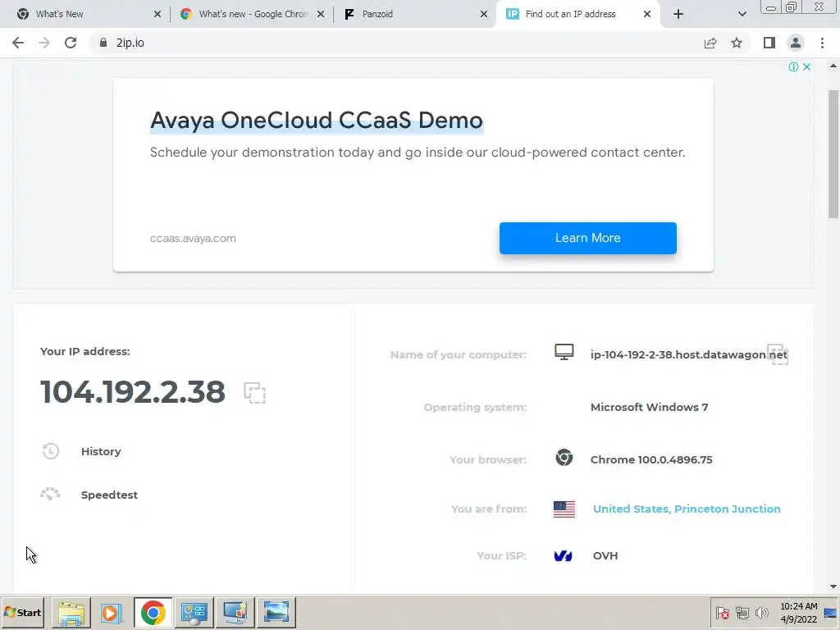Screen dimensions: 840x630
Task: Click the ip-104-192-2-38.host.datawagon.net hostname
Action: coord(689,354)
